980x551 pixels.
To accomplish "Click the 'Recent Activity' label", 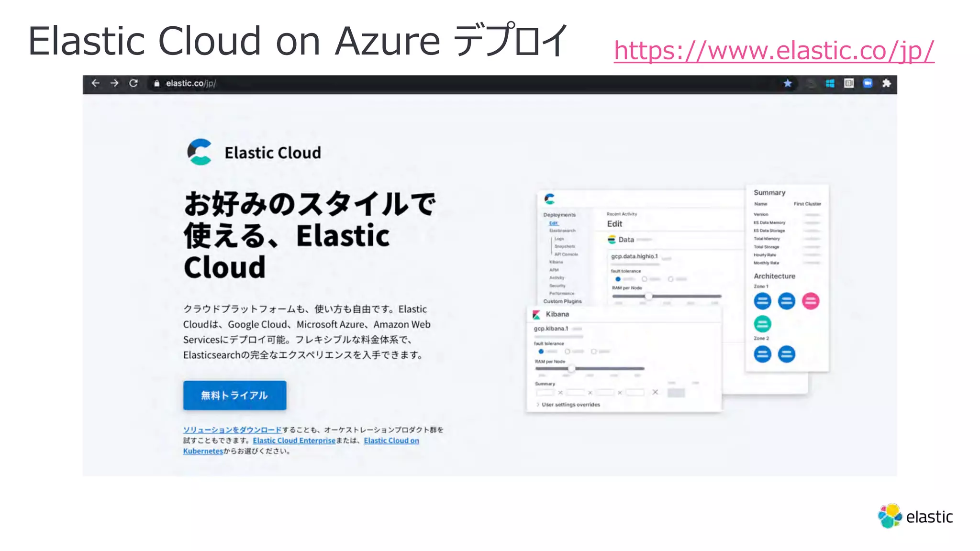I will (622, 214).
